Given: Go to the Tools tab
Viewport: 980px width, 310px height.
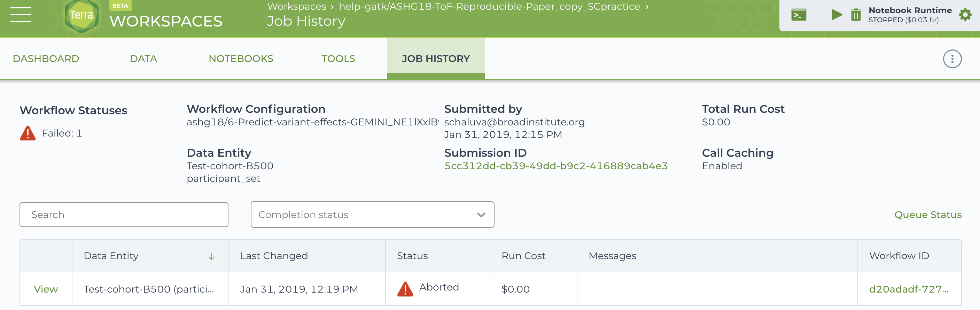Looking at the screenshot, I should [338, 59].
